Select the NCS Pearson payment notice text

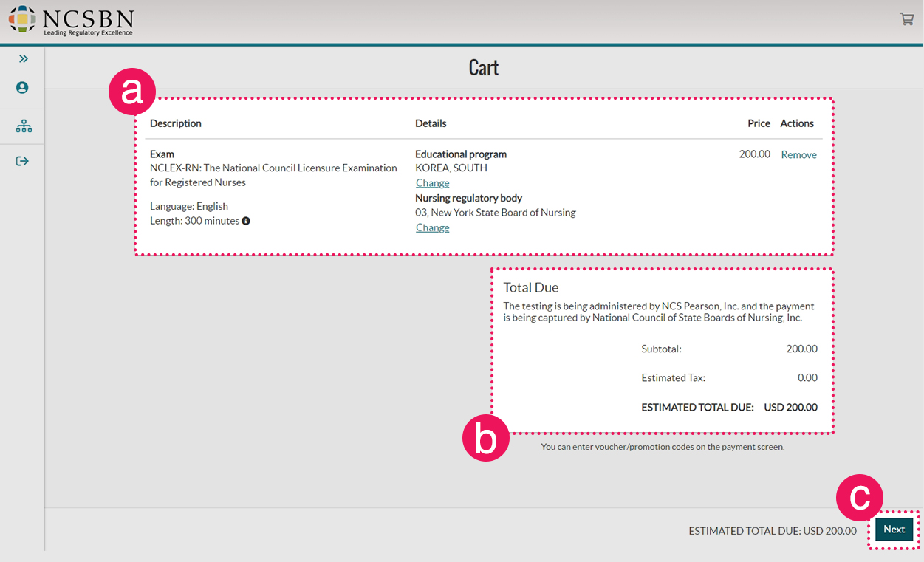[x=658, y=312]
